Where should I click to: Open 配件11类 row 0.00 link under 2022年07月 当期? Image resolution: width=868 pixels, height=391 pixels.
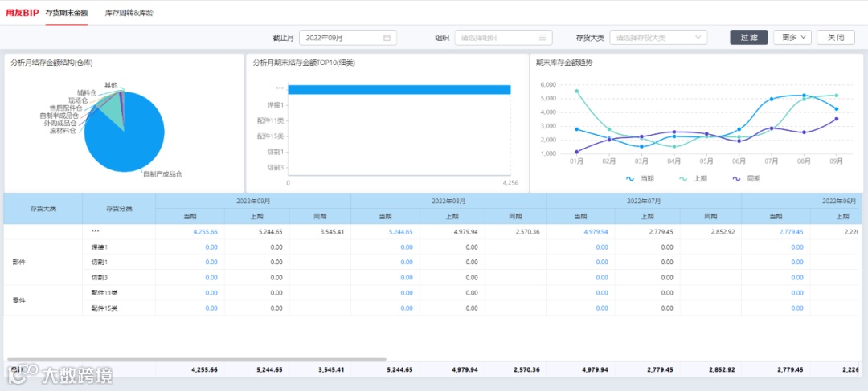(x=602, y=292)
